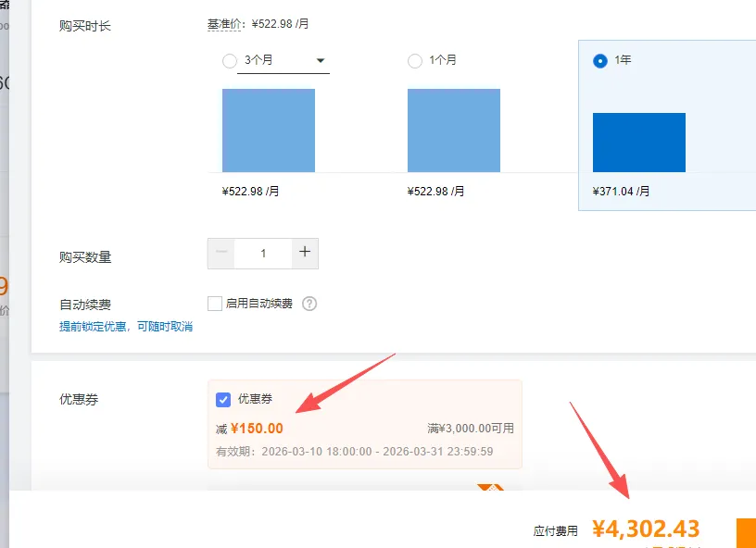Image resolution: width=756 pixels, height=548 pixels.
Task: Select the 1年 duration radio button
Action: click(599, 61)
